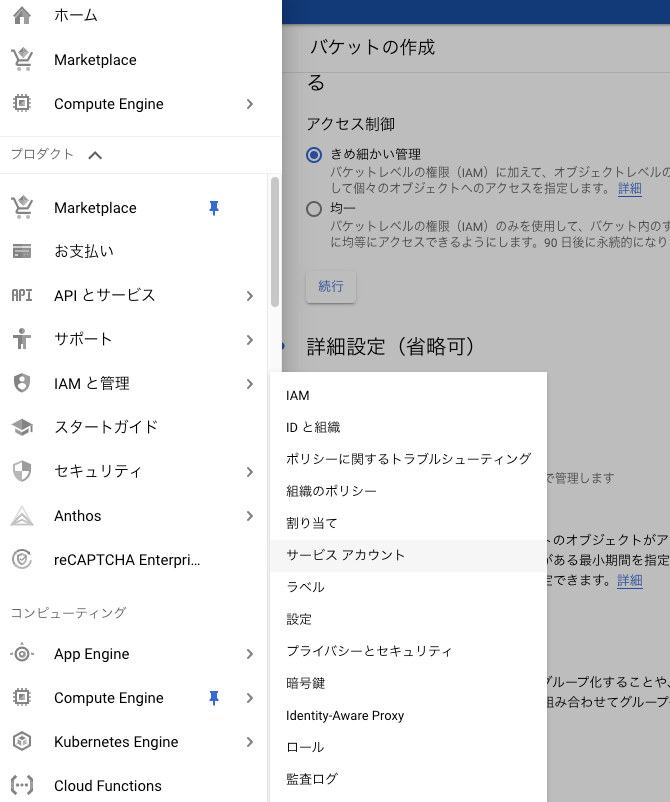Select the 均一 access control radio button
Image resolution: width=670 pixels, height=802 pixels.
pos(314,209)
